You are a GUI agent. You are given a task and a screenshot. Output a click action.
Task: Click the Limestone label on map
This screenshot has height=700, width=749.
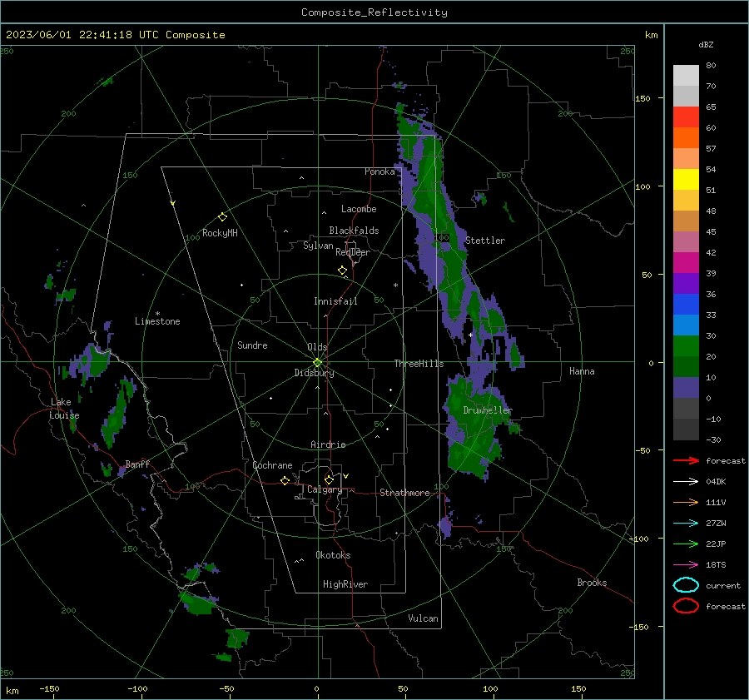point(157,321)
